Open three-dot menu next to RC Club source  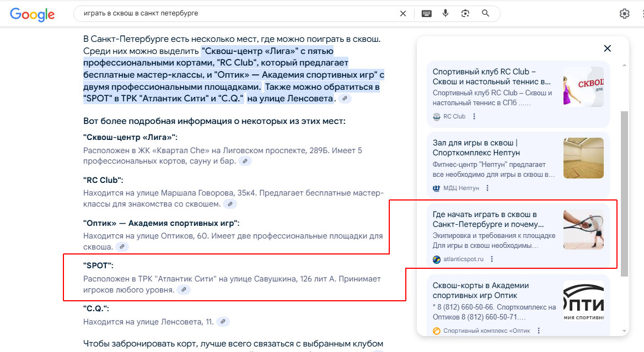474,117
